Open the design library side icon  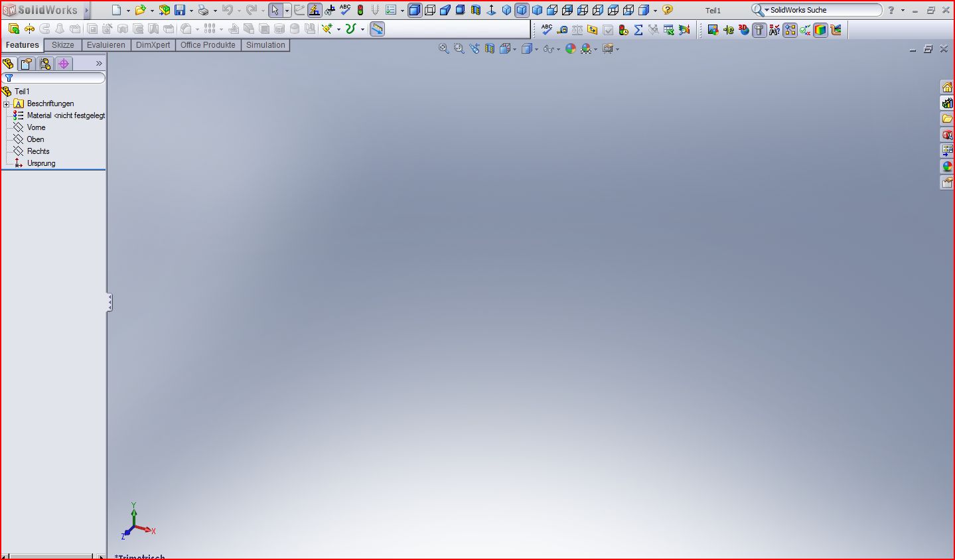(x=947, y=103)
